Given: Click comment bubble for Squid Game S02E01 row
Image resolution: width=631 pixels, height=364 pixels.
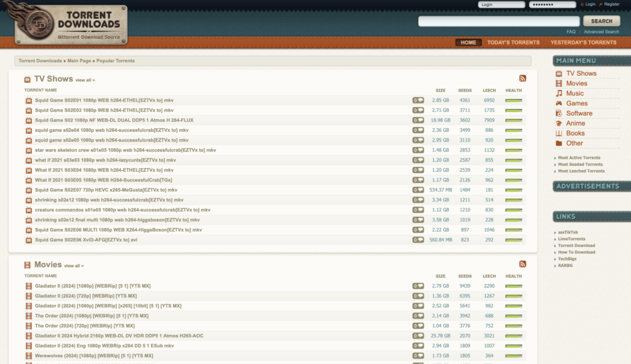Looking at the screenshot, I should pos(418,100).
